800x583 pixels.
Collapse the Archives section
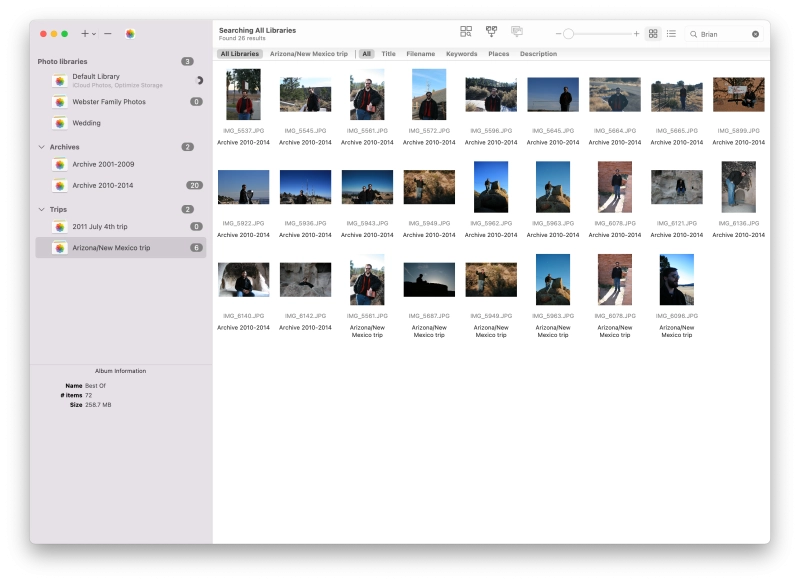41,147
